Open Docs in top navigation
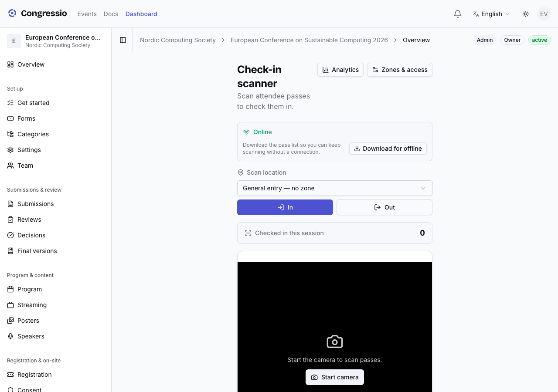558x392 pixels. point(111,14)
